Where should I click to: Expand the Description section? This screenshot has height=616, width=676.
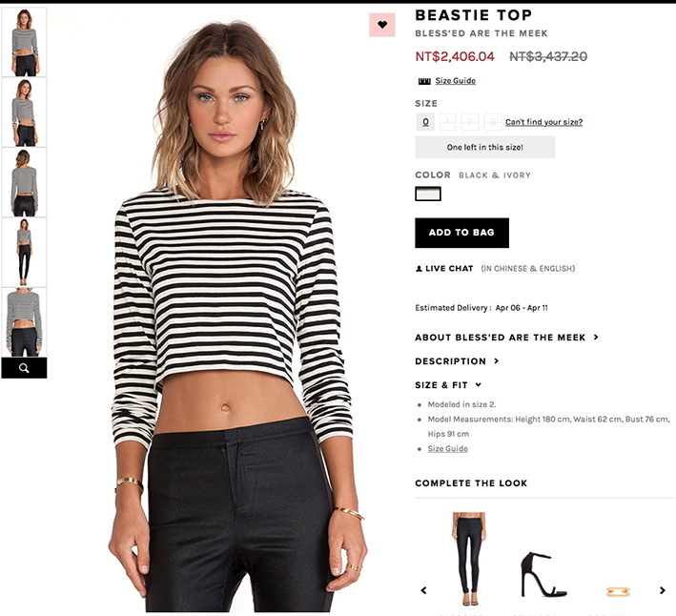tap(457, 361)
